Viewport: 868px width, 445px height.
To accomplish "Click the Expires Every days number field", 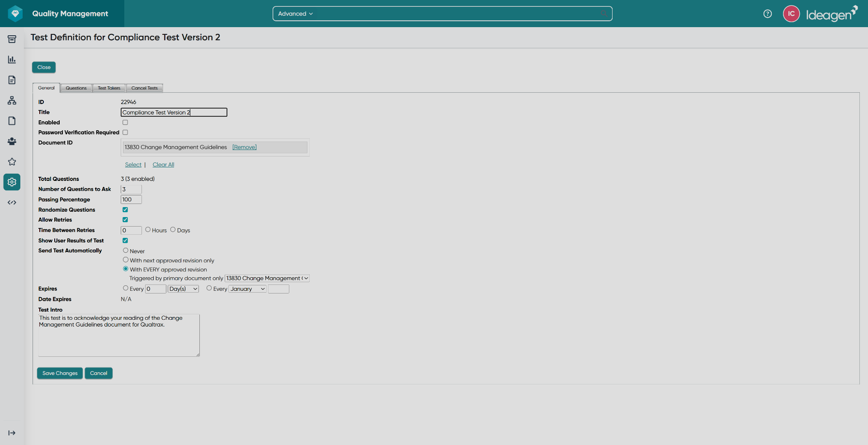I will 156,289.
